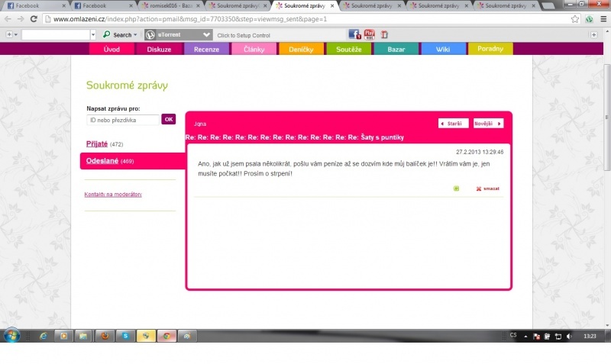Open Skype from the taskbar
This screenshot has height=364, width=611.
tap(124, 336)
